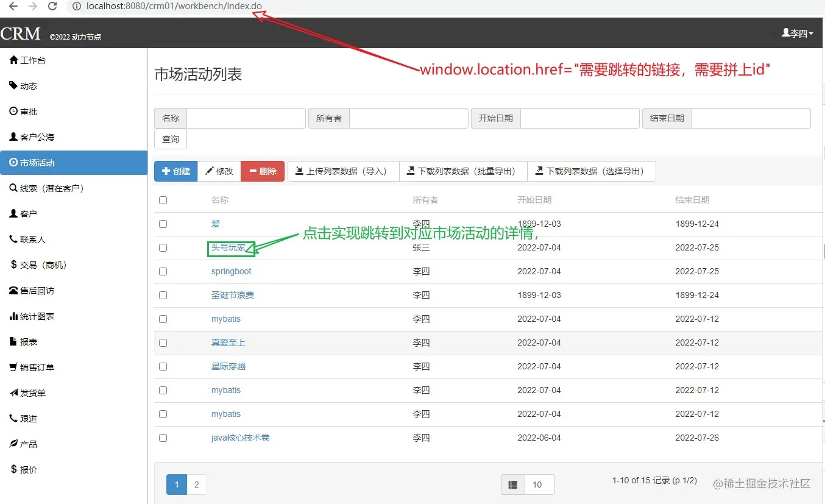
Task: Click the search icon beside 线索
Action: [x=13, y=188]
